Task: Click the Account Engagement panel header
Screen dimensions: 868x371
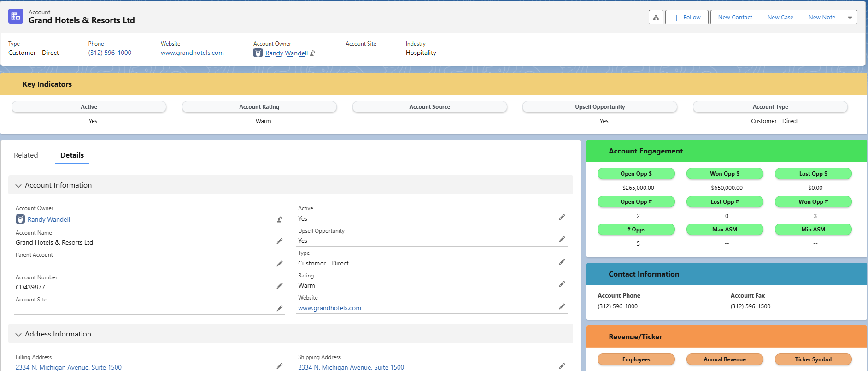Action: click(x=727, y=151)
